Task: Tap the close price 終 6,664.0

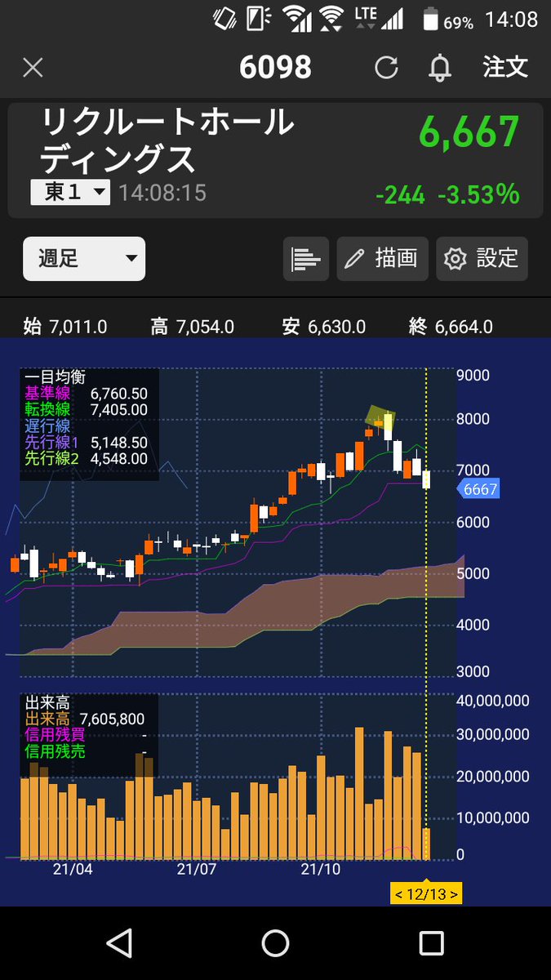Action: (x=451, y=327)
